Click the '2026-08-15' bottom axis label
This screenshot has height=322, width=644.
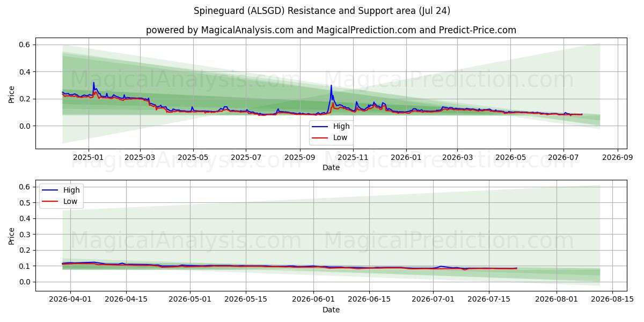(x=612, y=299)
